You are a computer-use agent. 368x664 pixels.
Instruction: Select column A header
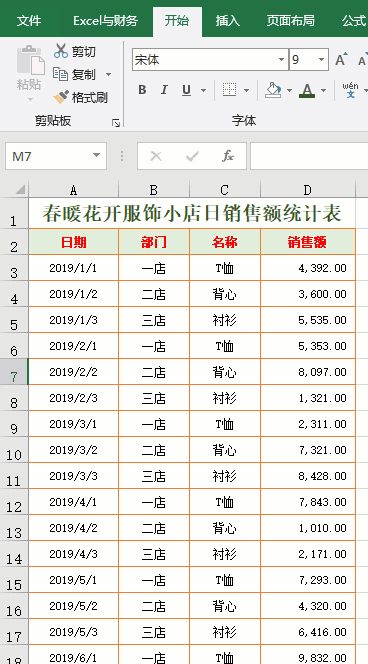coord(74,190)
